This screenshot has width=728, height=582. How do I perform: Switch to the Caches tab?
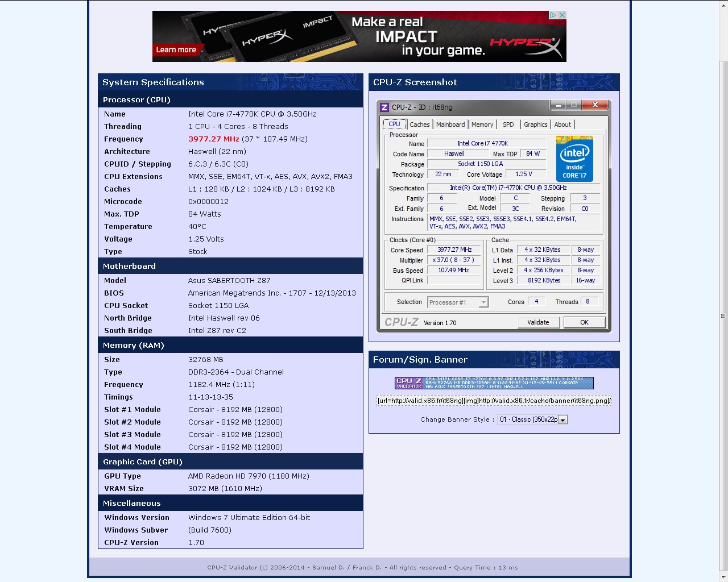click(420, 124)
